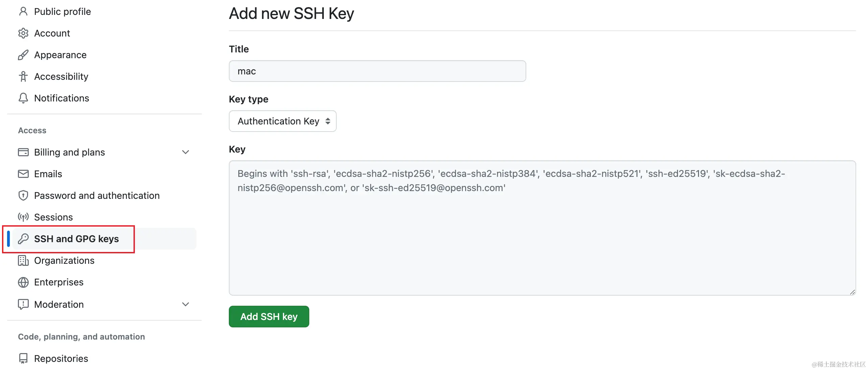Expand the Billing and plans chevron
Image resolution: width=868 pixels, height=370 pixels.
click(x=185, y=152)
